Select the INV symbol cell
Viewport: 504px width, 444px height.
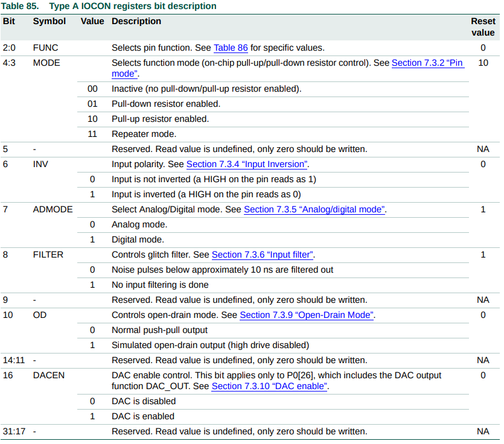coord(40,165)
